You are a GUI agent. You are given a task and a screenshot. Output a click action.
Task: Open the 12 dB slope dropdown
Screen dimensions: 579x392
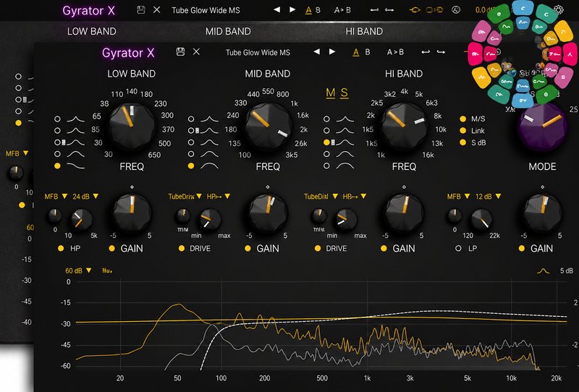(488, 197)
